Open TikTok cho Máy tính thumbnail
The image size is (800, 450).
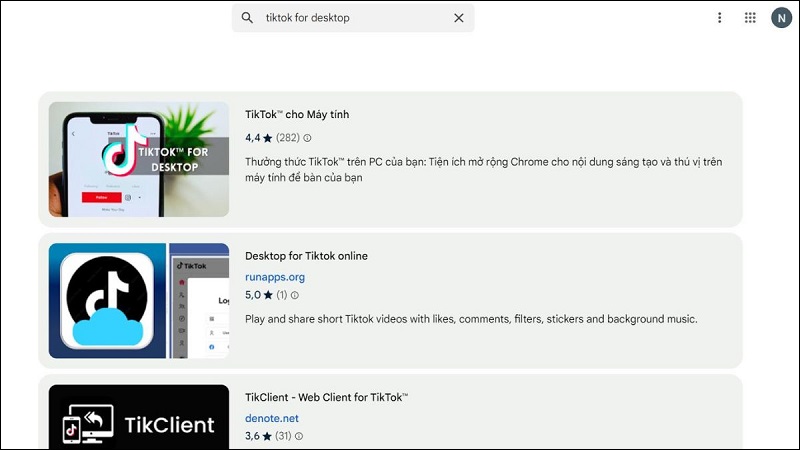139,159
